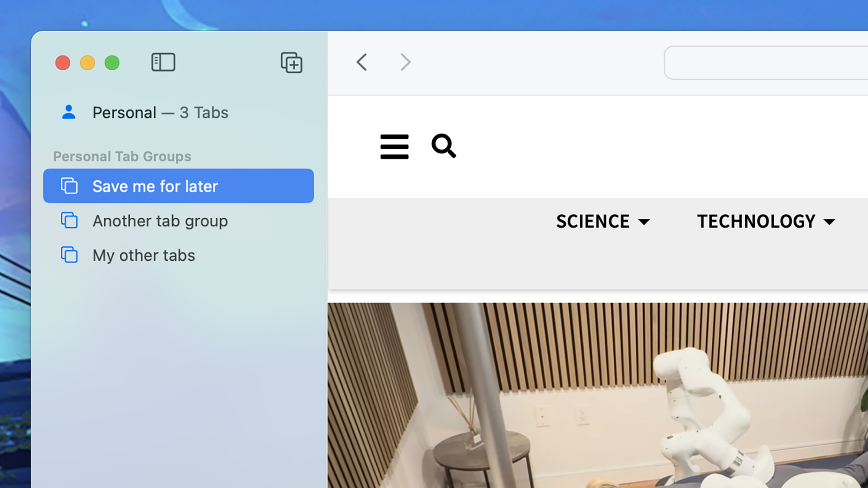Click the forward navigation arrow

pos(404,62)
